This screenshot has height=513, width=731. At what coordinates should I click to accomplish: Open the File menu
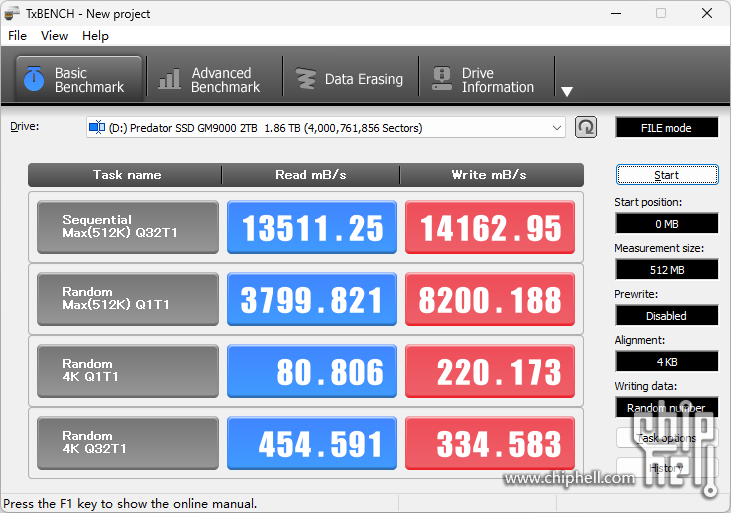pyautogui.click(x=17, y=36)
